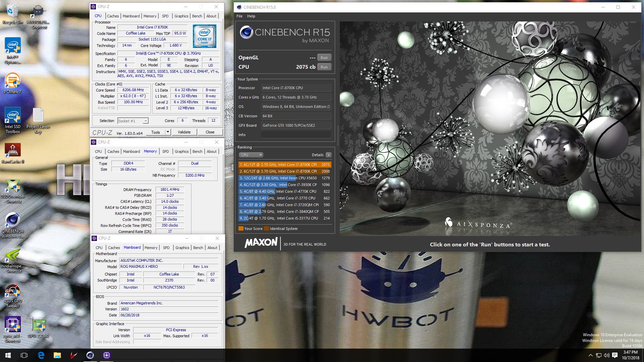This screenshot has width=644, height=362.
Task: Open the HWBOTx26 shortcut desktop icon
Action: pyautogui.click(x=38, y=16)
